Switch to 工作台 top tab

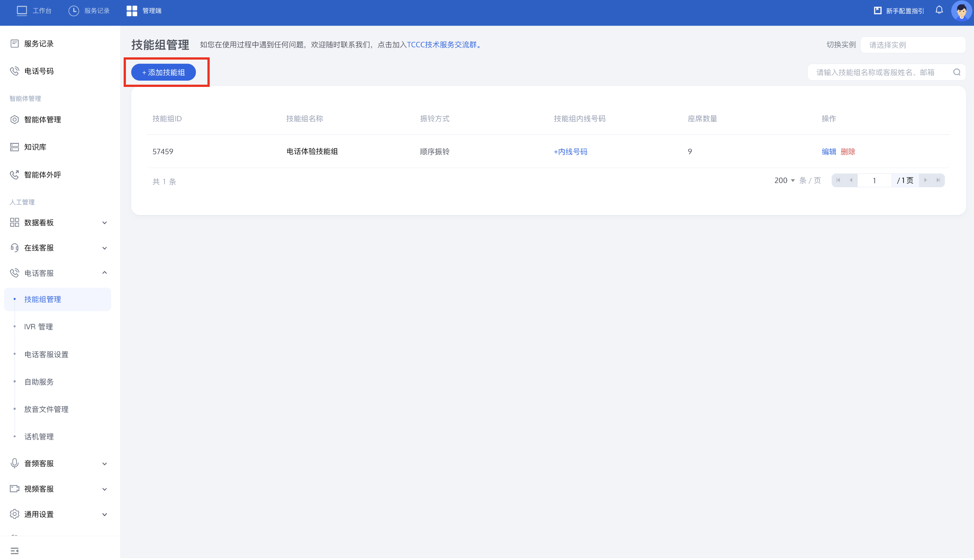point(34,11)
